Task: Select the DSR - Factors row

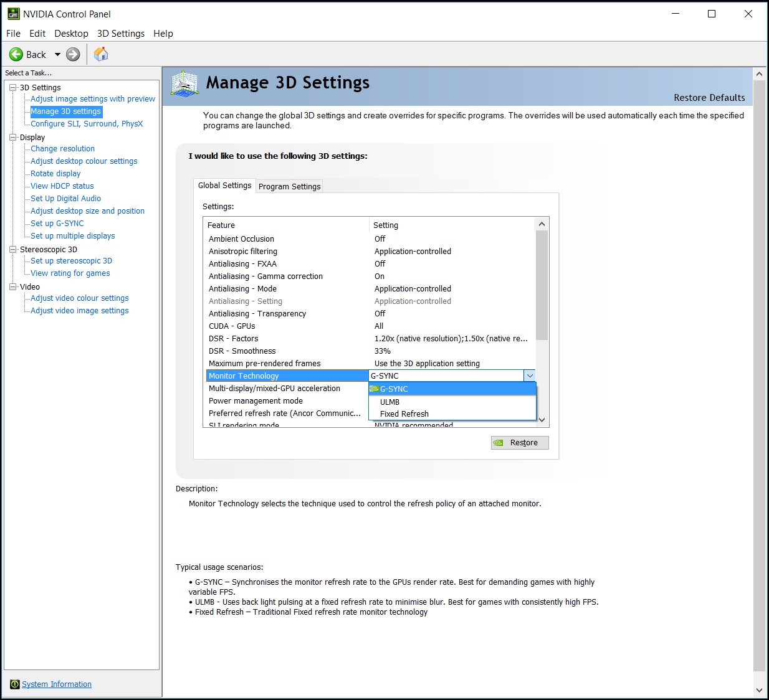Action: 370,339
